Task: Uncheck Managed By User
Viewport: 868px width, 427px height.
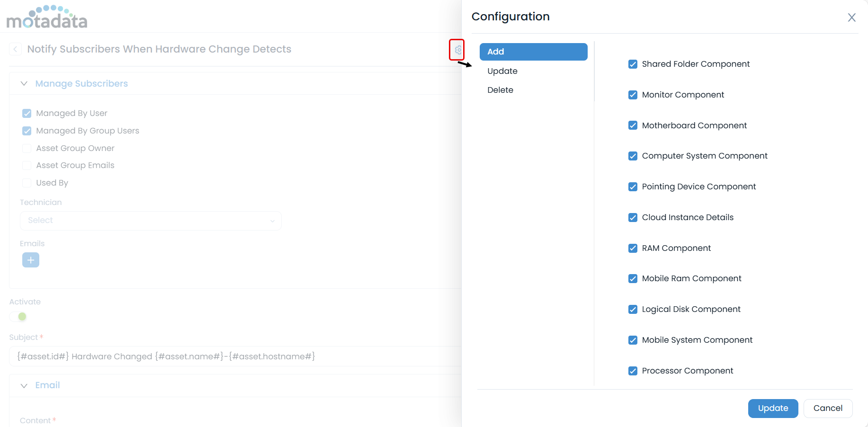Action: [x=27, y=113]
